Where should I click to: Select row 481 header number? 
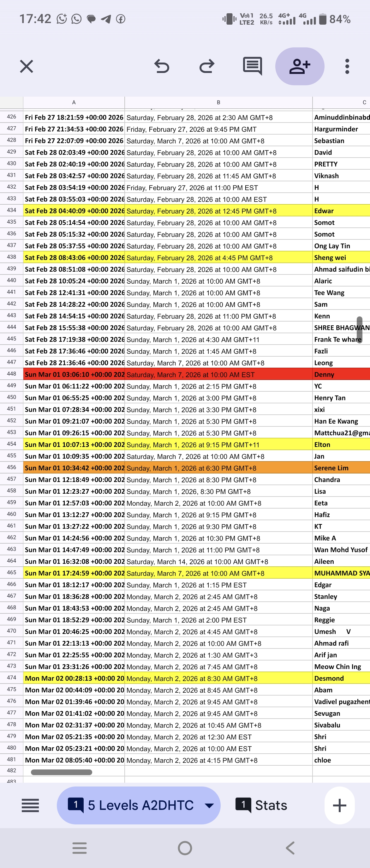click(x=11, y=760)
